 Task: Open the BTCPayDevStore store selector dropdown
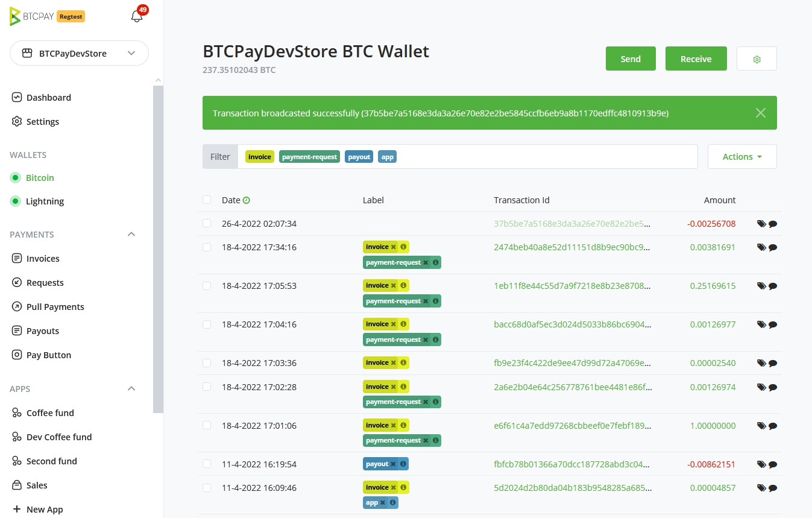tap(79, 53)
